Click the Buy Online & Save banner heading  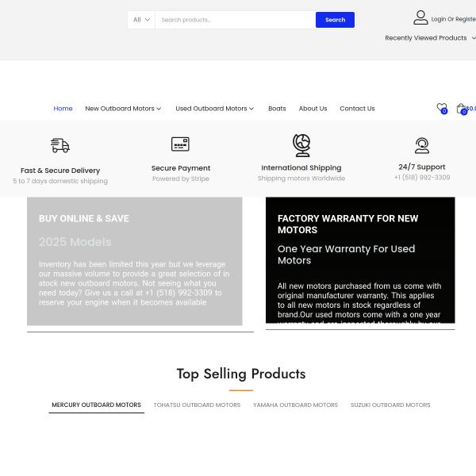pos(84,219)
